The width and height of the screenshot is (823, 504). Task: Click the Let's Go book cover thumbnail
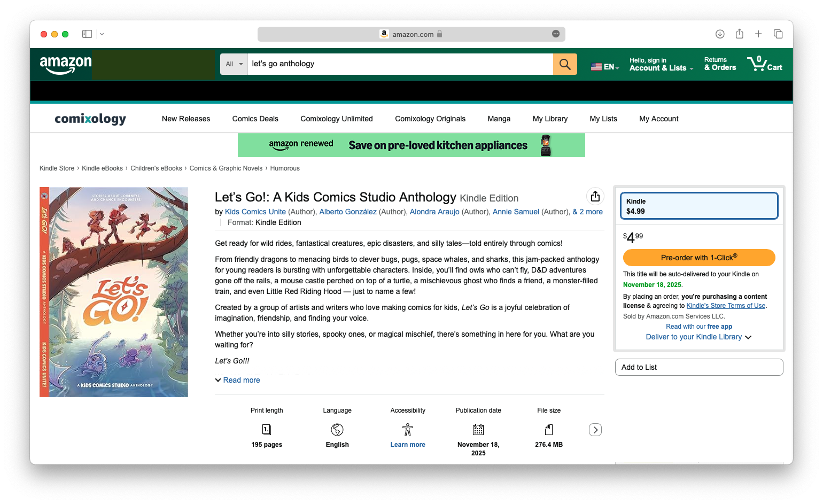(x=114, y=292)
